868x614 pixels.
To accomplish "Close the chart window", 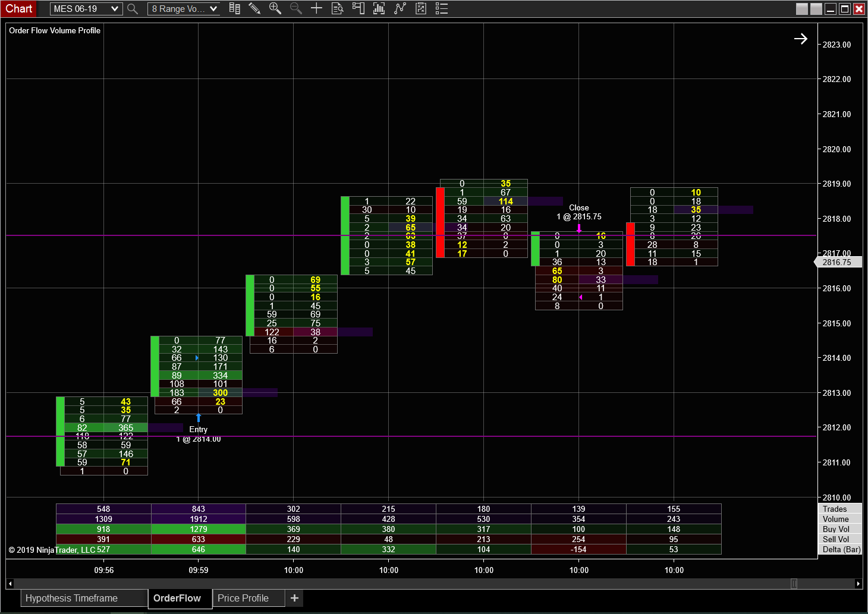I will pyautogui.click(x=859, y=9).
